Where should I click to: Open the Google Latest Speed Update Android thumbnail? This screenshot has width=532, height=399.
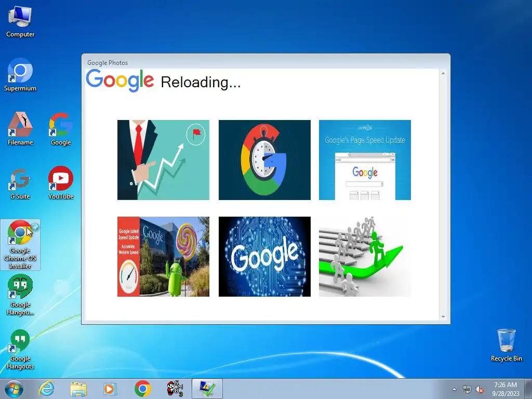click(163, 257)
